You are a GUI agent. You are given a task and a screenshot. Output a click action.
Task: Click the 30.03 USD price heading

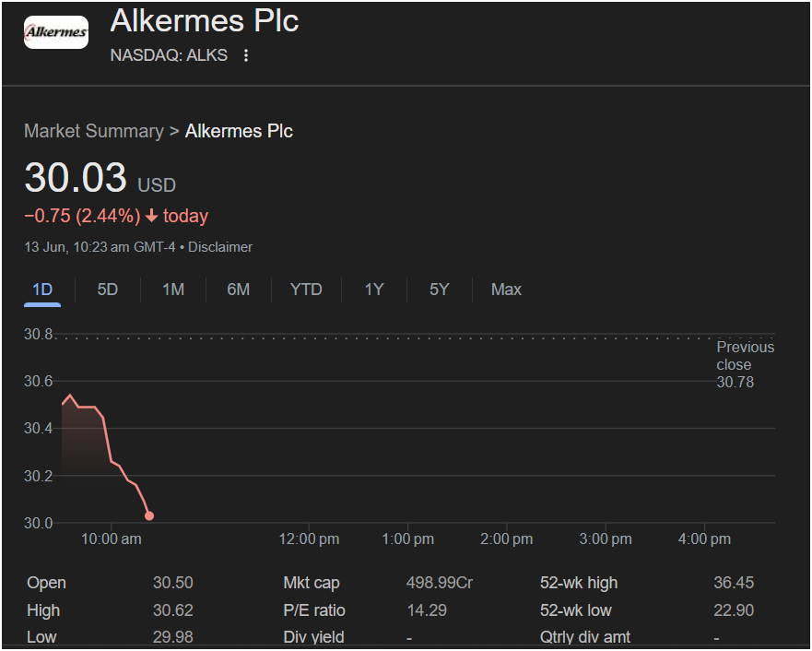pyautogui.click(x=100, y=178)
